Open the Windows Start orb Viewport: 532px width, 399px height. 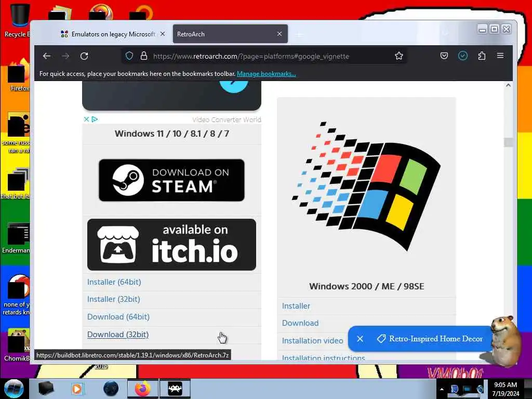(x=14, y=389)
